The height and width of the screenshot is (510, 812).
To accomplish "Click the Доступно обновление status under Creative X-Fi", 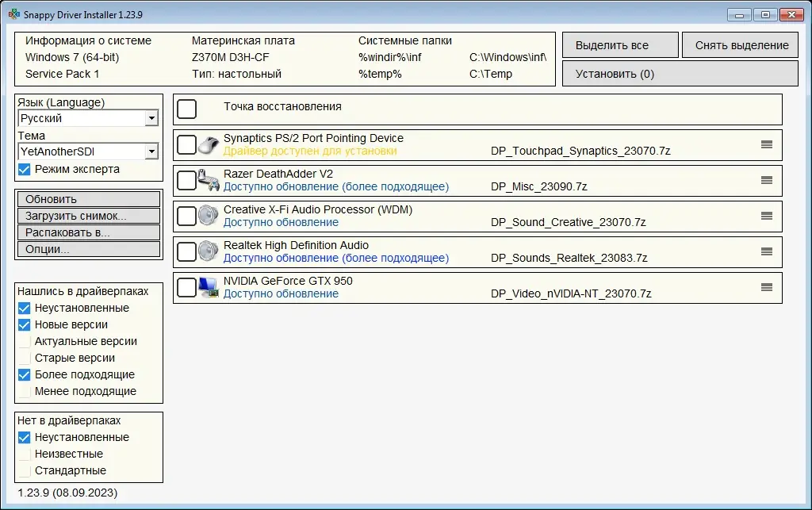I will point(281,222).
